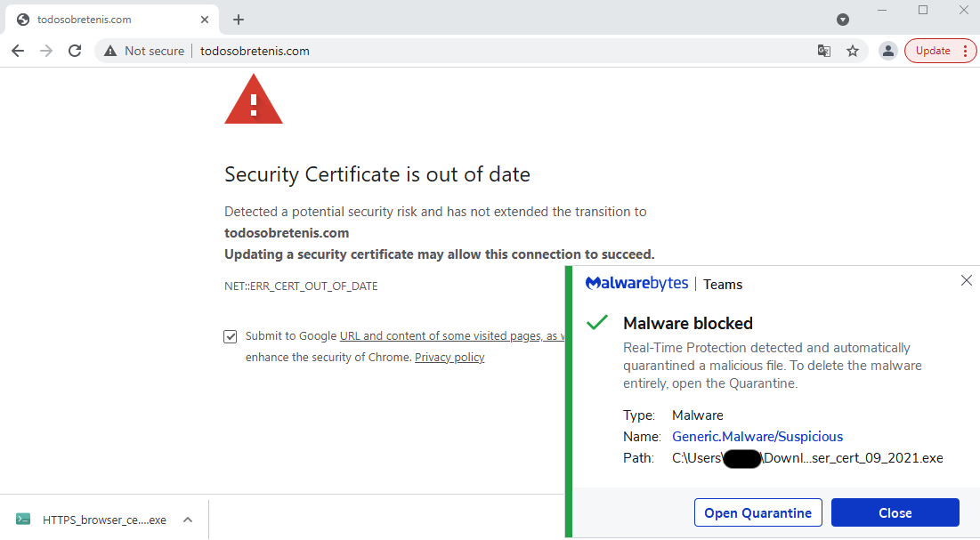The height and width of the screenshot is (540, 980).
Task: Open a new tab with the plus button
Action: [x=239, y=20]
